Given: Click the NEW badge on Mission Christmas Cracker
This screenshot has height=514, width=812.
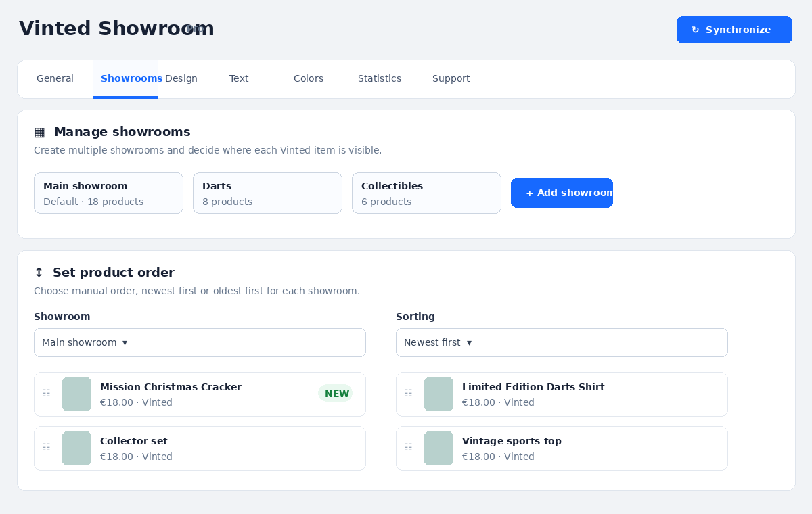Looking at the screenshot, I should (x=336, y=393).
